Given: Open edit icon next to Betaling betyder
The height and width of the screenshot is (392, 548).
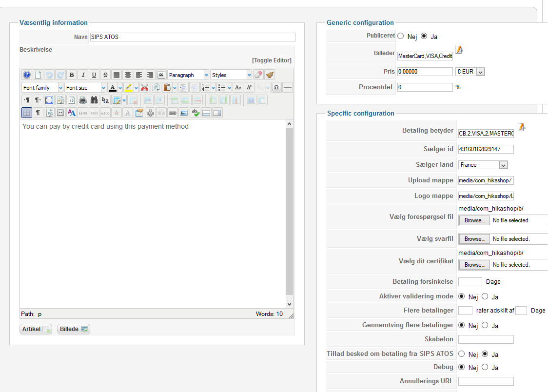Looking at the screenshot, I should 522,127.
